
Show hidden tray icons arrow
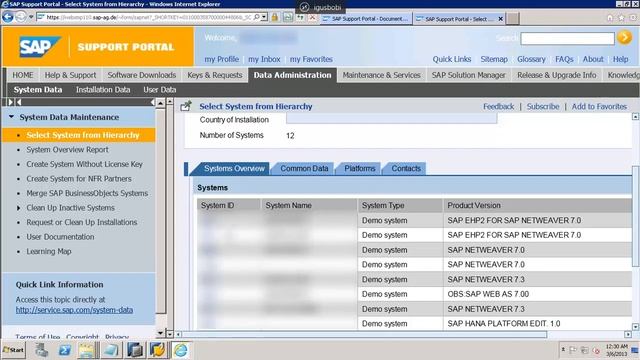(563, 349)
